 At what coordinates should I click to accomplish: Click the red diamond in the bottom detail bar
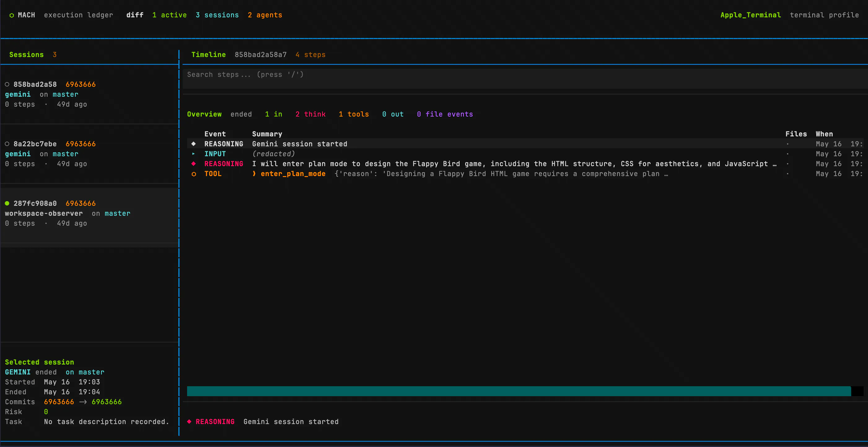tap(189, 421)
